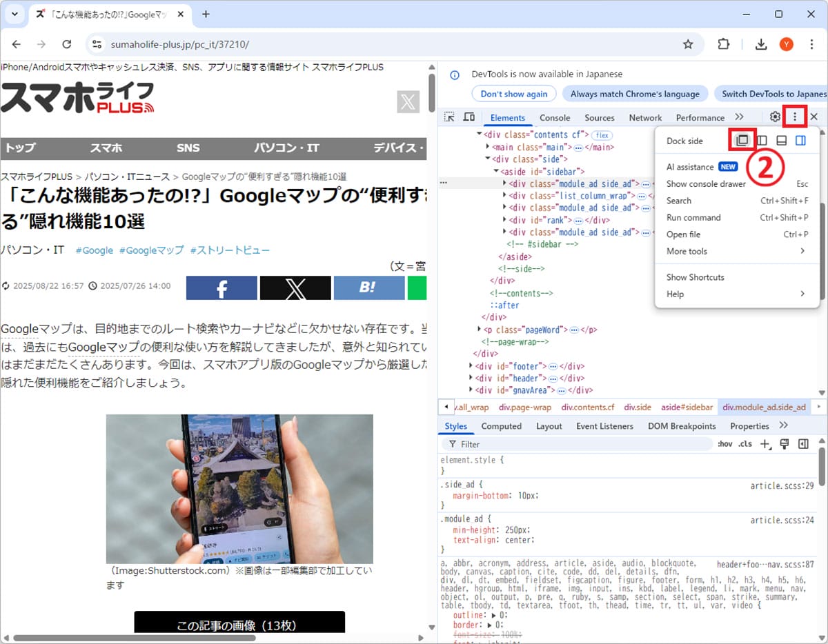The image size is (828, 644).
Task: Dock DevTools to the left
Action: [x=762, y=141]
